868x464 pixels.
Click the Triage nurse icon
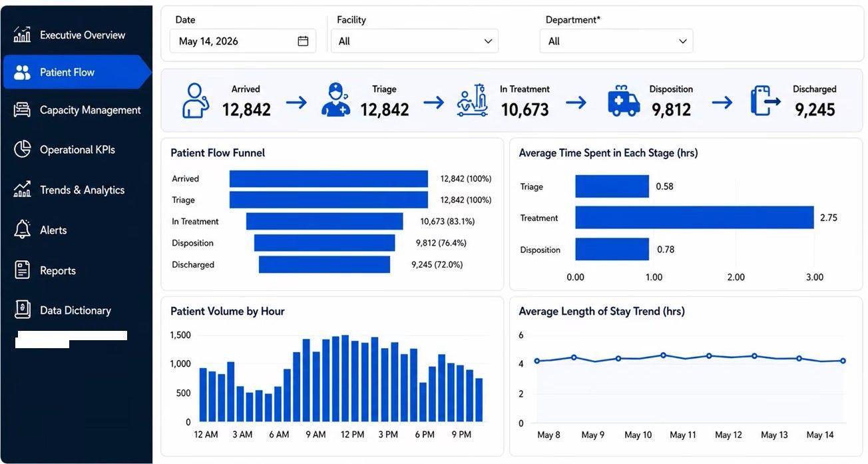(x=335, y=101)
